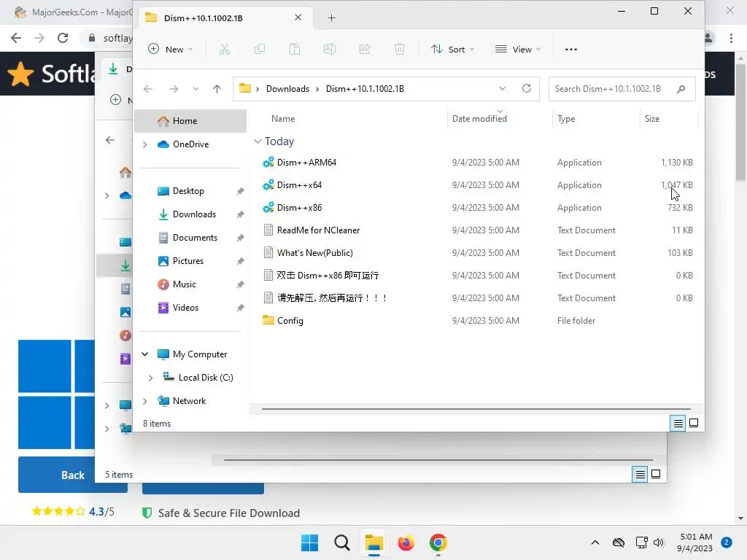Click the Paste clipboard icon in toolbar
The height and width of the screenshot is (560, 747).
point(295,49)
